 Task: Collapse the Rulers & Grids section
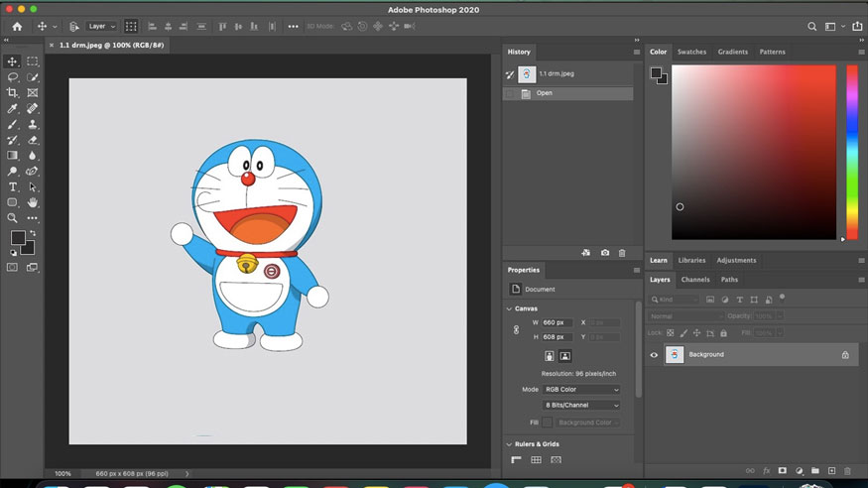pos(510,444)
